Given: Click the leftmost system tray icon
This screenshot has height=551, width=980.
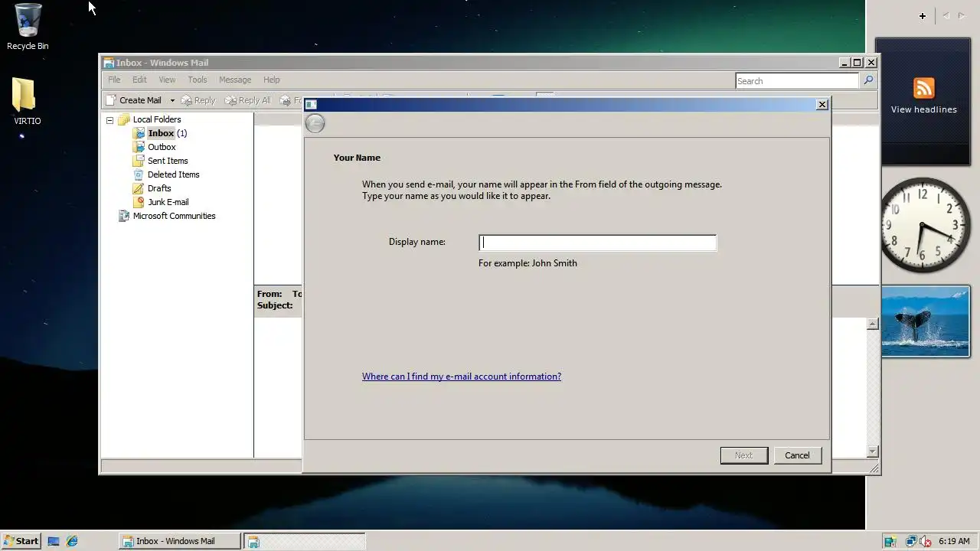Looking at the screenshot, I should (x=890, y=541).
